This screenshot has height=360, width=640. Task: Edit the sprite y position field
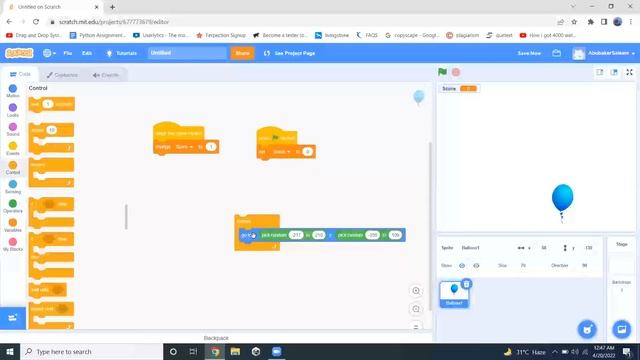[588, 248]
